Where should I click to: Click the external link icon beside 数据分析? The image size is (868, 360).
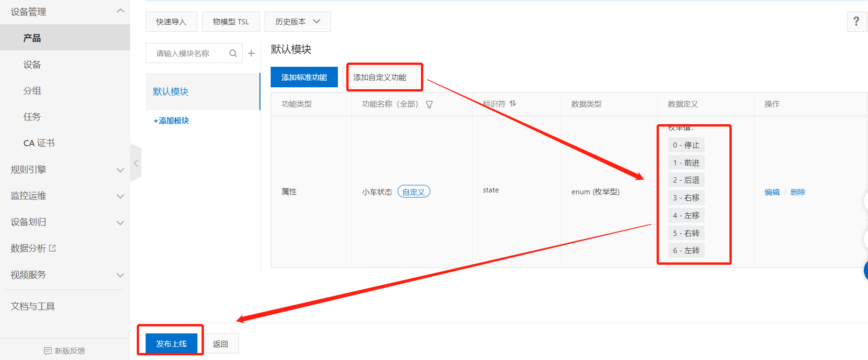(x=52, y=248)
